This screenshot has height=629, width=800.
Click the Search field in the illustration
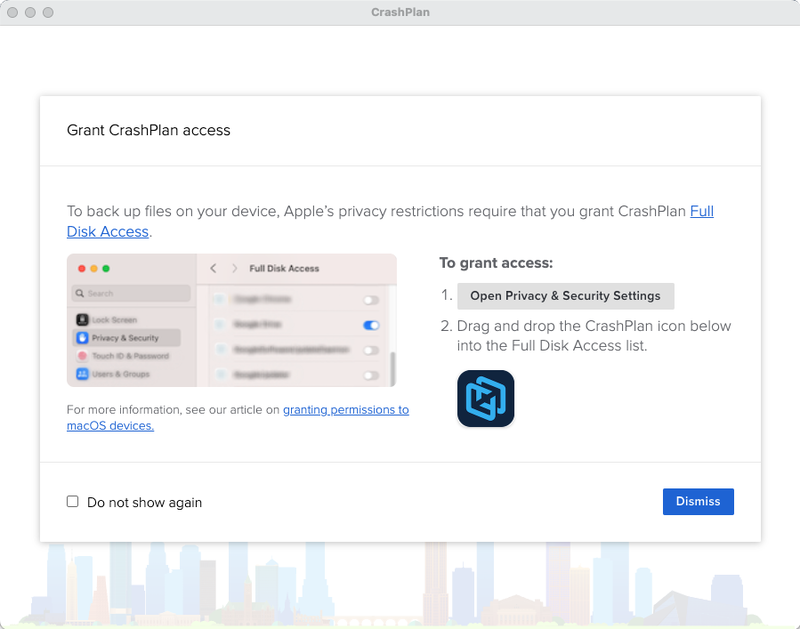(x=130, y=293)
